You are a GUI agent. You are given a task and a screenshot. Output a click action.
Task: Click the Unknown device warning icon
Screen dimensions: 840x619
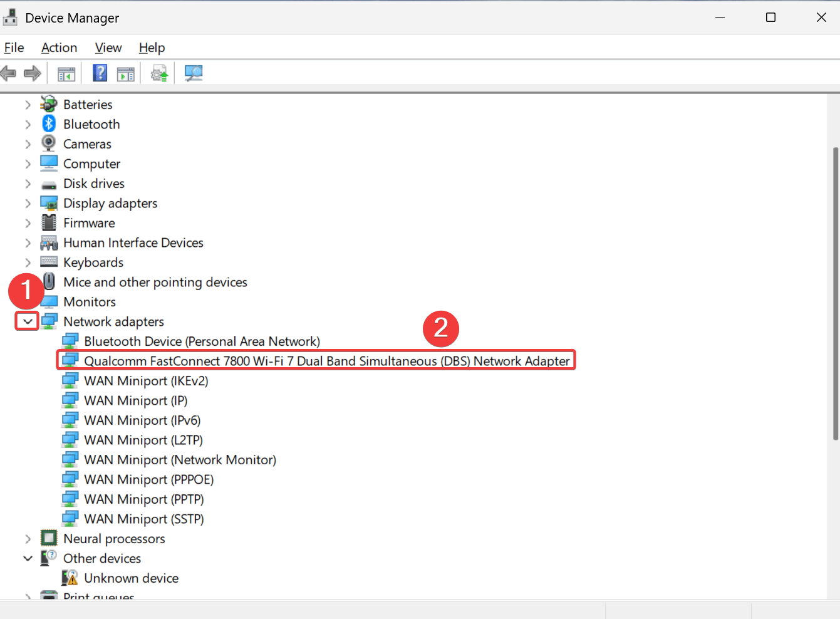coord(70,578)
